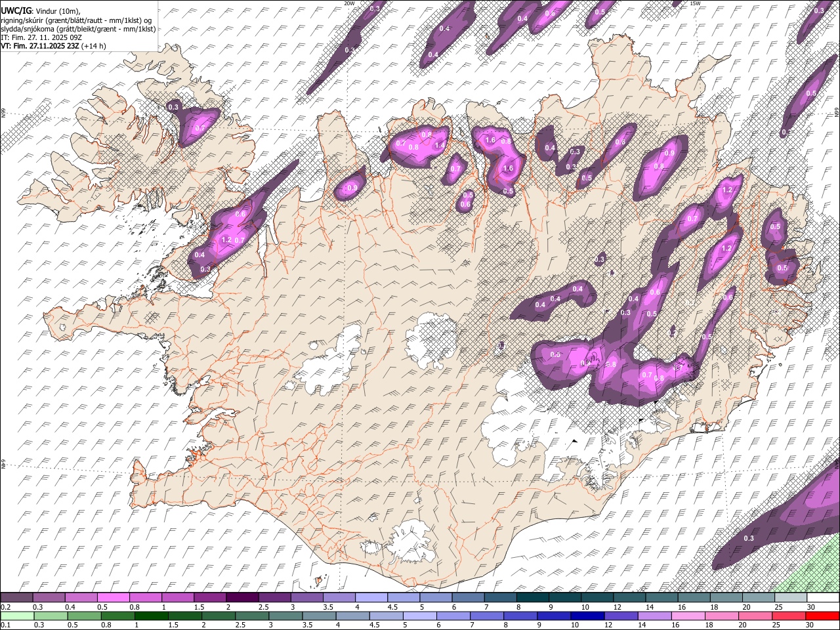Pick the navy blue 10–12 swatch in lower legend
The height and width of the screenshot is (630, 840).
(587, 616)
